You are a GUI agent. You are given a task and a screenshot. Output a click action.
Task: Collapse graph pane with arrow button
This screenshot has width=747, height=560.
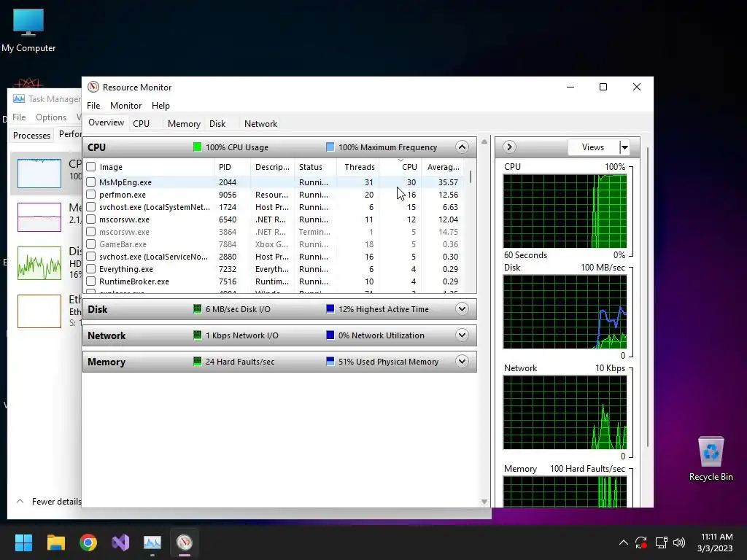(x=509, y=147)
